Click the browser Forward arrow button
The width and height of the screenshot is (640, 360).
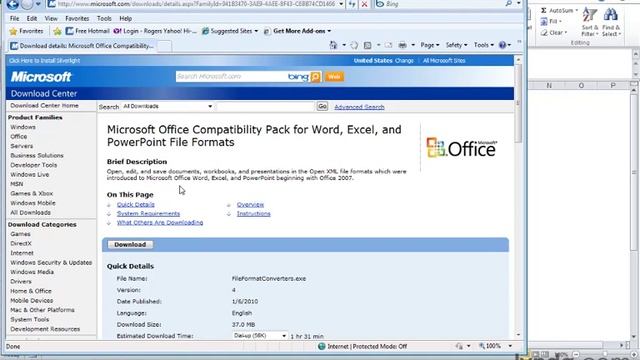27,4
